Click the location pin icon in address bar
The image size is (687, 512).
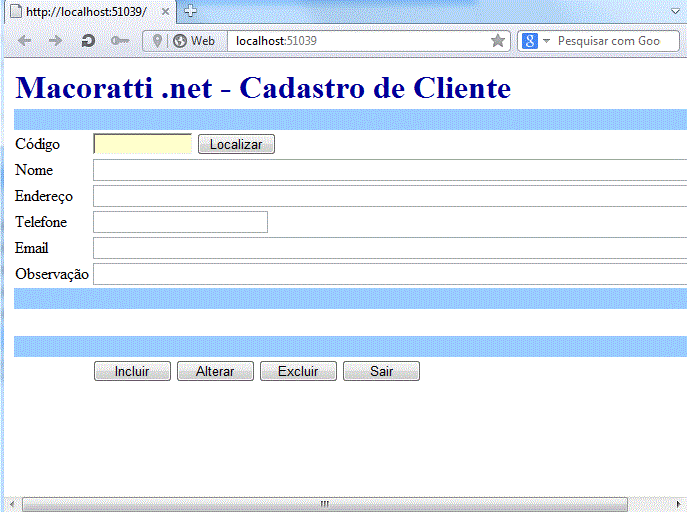tap(157, 41)
